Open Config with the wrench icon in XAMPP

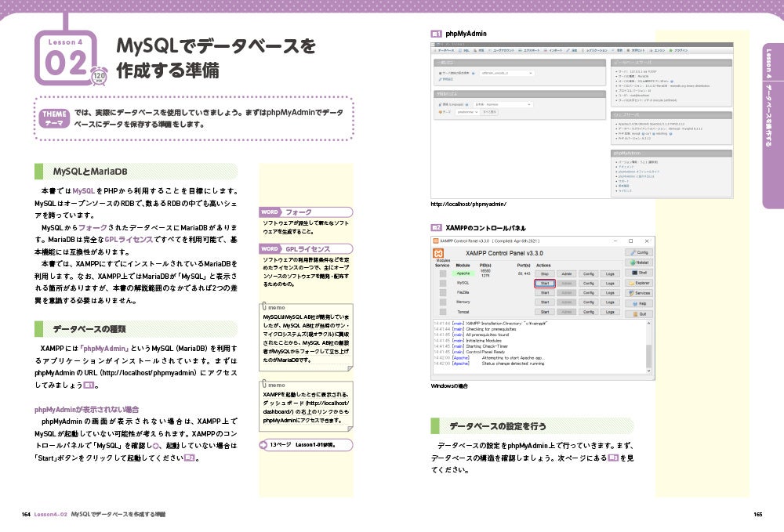(638, 252)
